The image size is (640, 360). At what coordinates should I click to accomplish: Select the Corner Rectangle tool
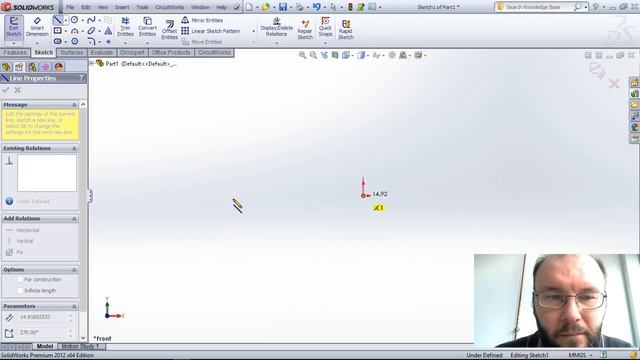58,31
